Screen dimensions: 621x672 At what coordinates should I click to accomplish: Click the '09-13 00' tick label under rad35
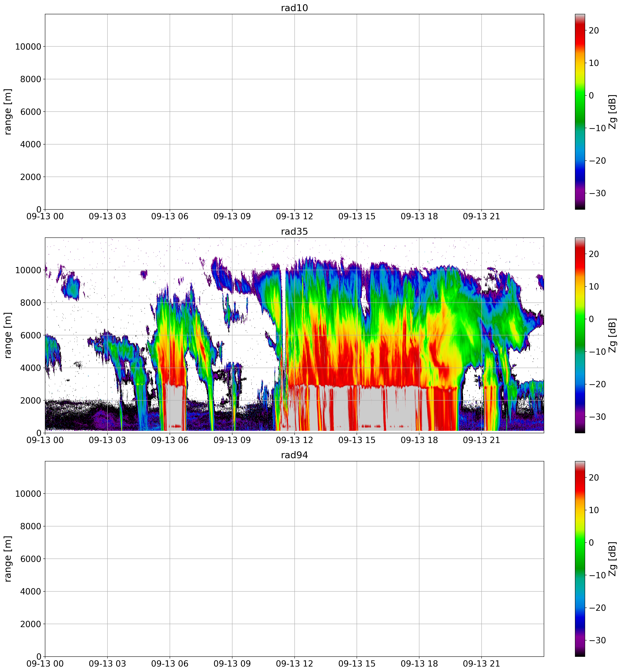click(x=45, y=440)
